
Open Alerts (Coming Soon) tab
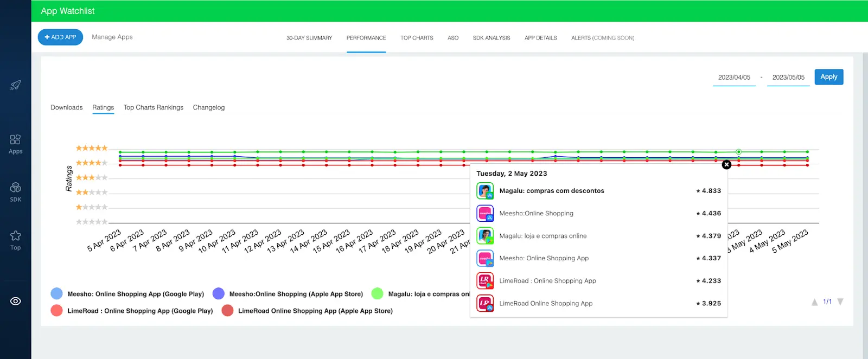[603, 38]
